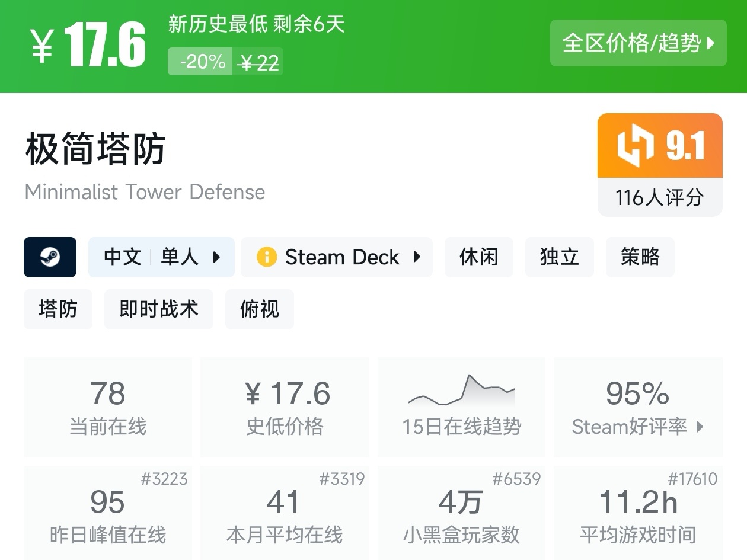Viewport: 747px width, 560px height.
Task: Select the 休闲 tag
Action: [x=478, y=257]
